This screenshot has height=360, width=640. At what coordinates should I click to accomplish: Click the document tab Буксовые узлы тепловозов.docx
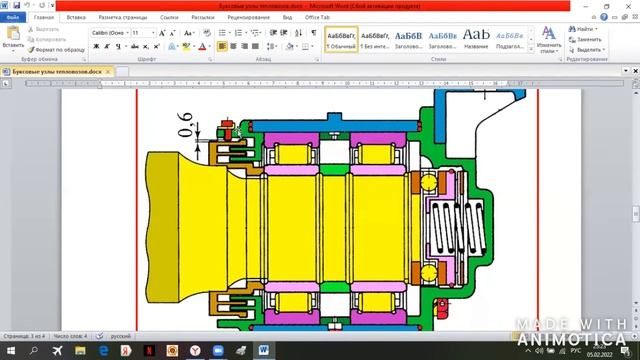(x=57, y=72)
